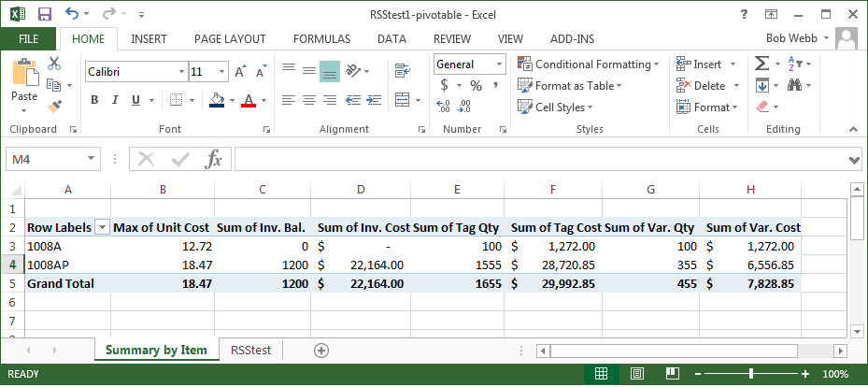Apply Accounting dollar number format
Screen dimensions: 868x387
[444, 85]
